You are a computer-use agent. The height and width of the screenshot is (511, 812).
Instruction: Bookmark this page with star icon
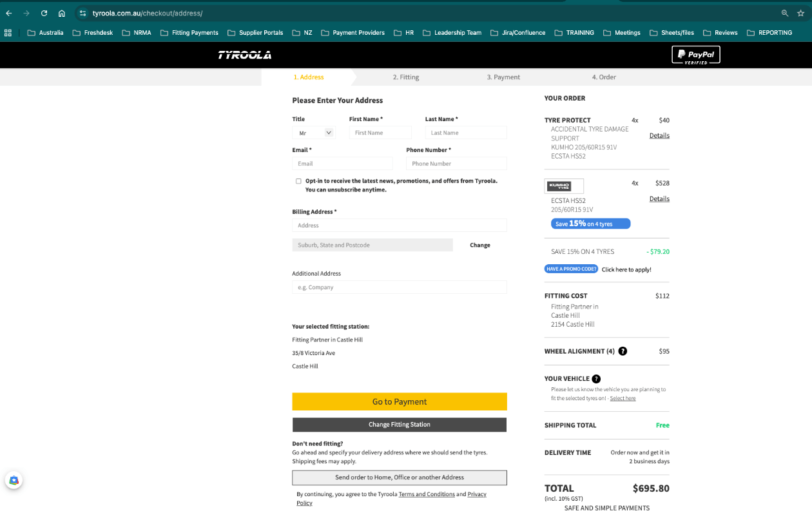pyautogui.click(x=801, y=13)
